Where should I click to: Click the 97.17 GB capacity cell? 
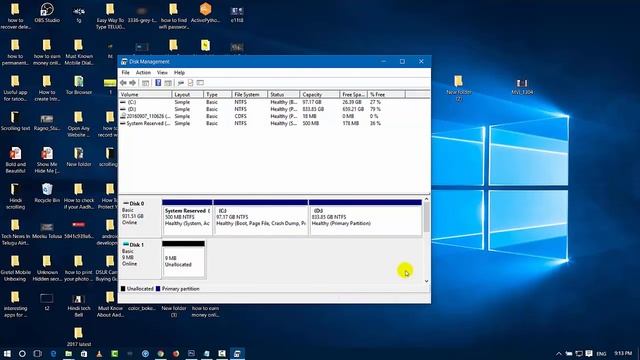[312, 102]
